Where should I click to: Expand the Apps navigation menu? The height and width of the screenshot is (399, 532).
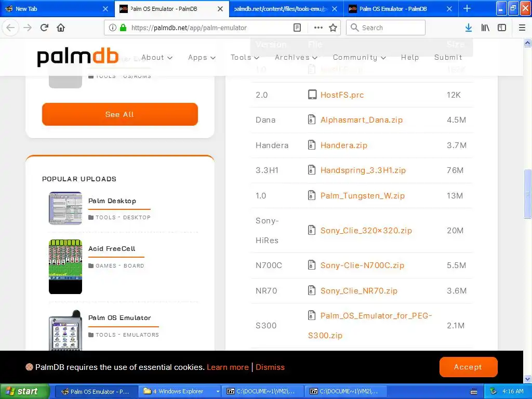click(202, 57)
